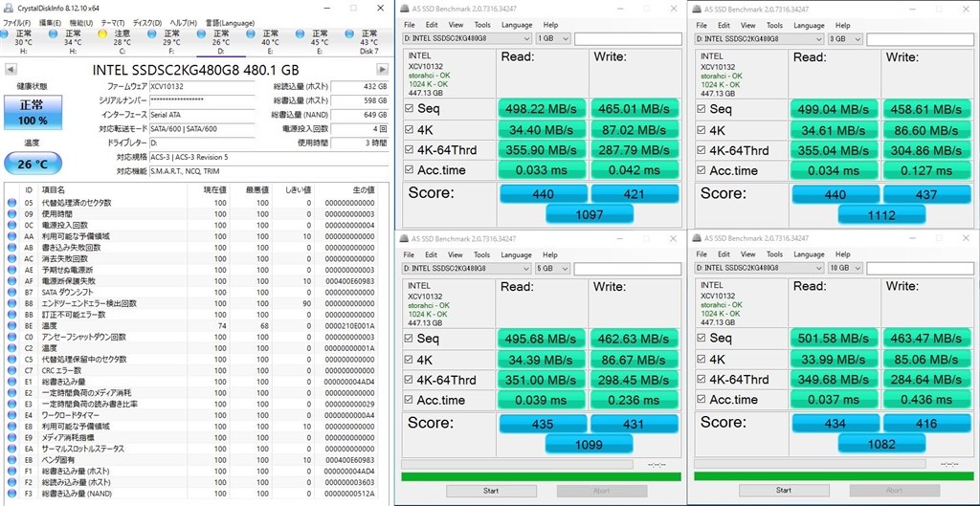
Task: Click the status circle of SMART row F1
Action: pyautogui.click(x=11, y=471)
